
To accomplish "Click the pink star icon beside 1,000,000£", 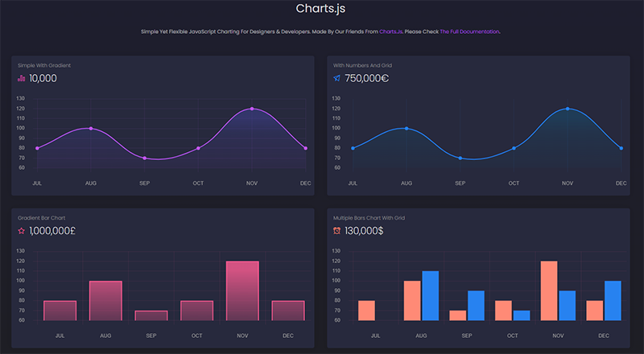I will [x=22, y=231].
